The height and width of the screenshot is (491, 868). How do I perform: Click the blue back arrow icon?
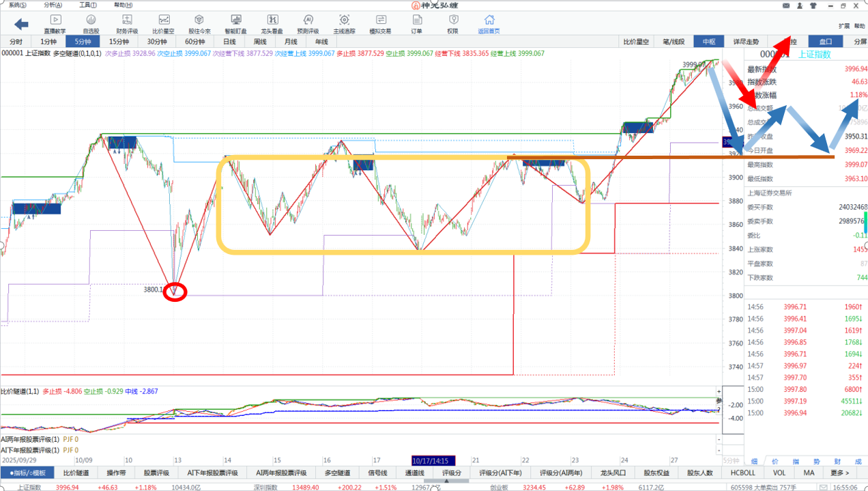pos(21,25)
